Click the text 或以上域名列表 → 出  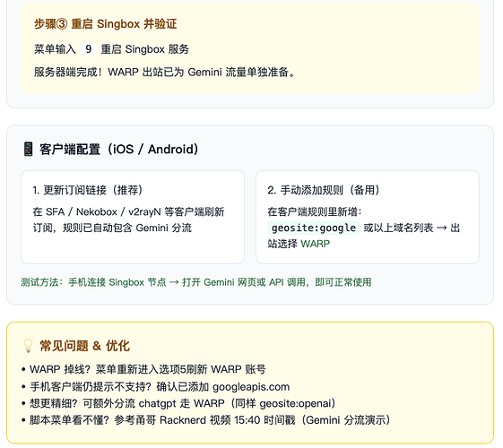point(412,228)
